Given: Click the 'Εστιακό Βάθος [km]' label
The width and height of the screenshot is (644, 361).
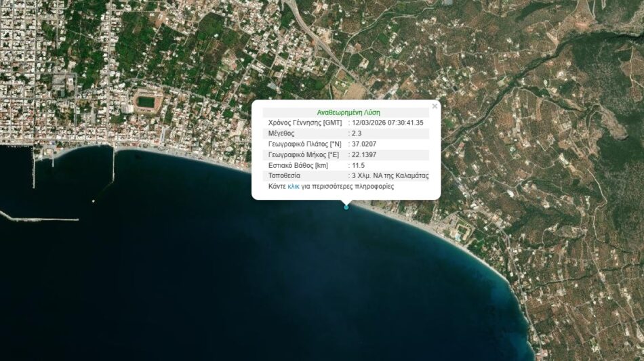Looking at the screenshot, I should point(298,165).
